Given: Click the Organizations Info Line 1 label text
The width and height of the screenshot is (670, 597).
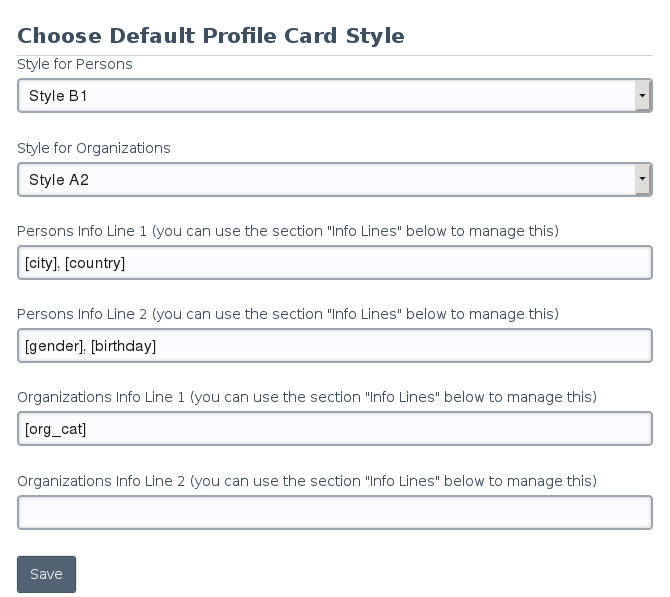Looking at the screenshot, I should [306, 397].
